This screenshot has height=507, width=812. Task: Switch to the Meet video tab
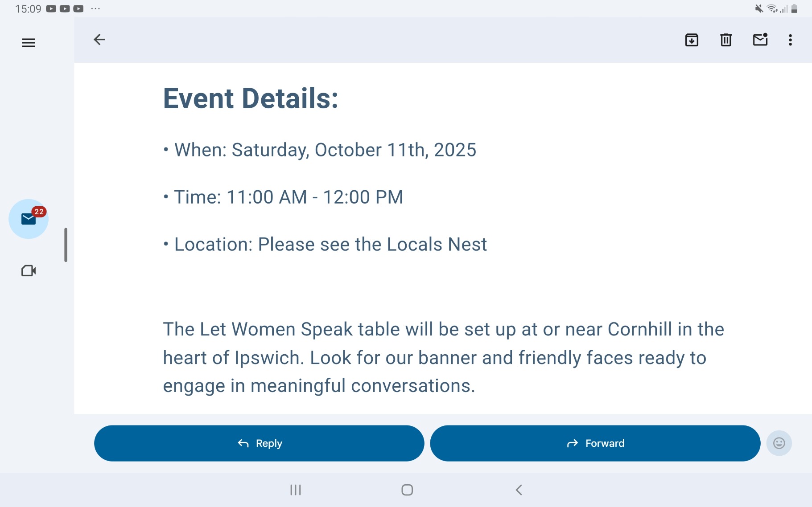point(29,271)
